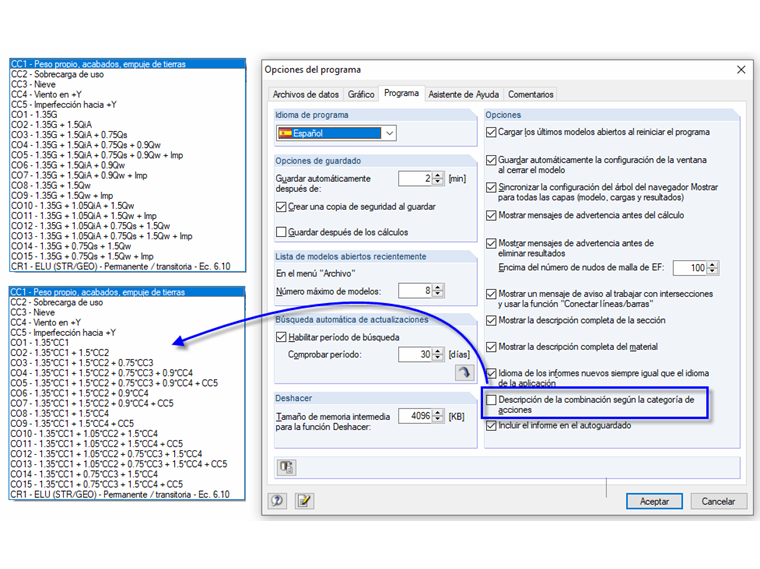760x569 pixels.
Task: Select CC5 - Imperfección hacia +Y in upper list
Action: 127,105
